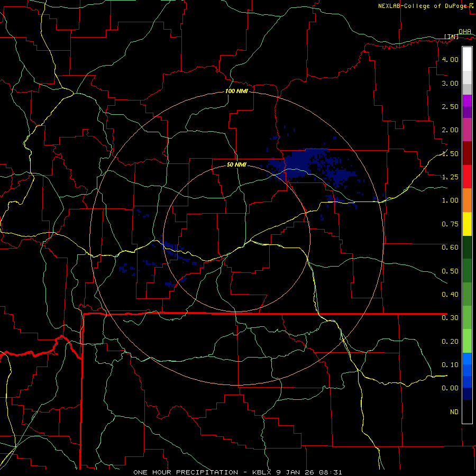This screenshot has height=476, width=476.
Task: Click the 1.25 legend value
Action: pos(450,177)
